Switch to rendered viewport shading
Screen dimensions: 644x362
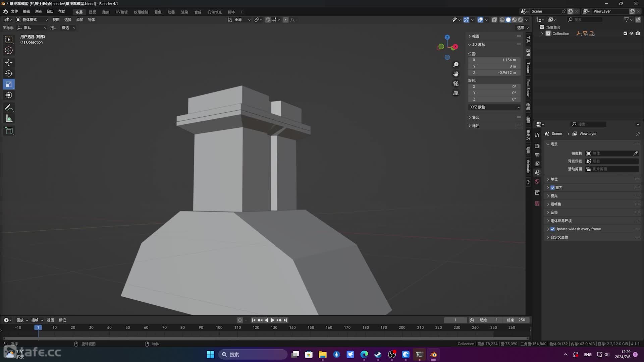[x=520, y=20]
